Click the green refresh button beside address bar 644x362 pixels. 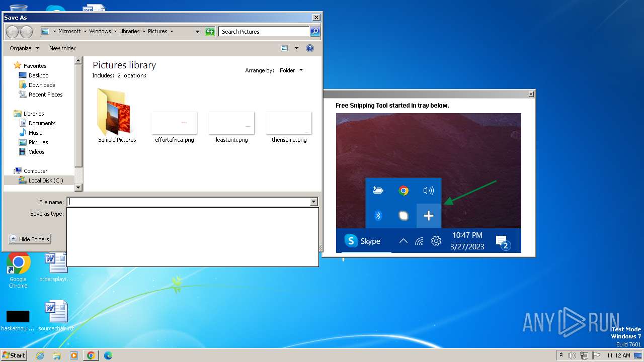tap(210, 32)
